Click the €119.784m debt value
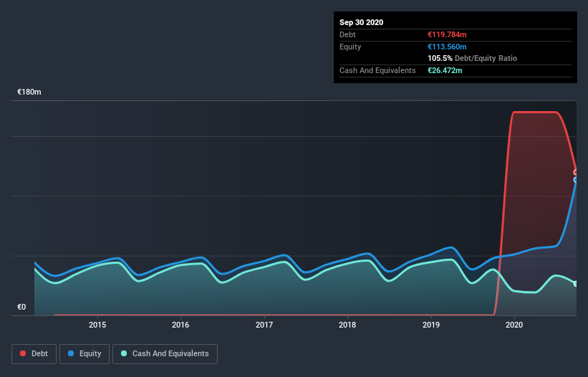The height and width of the screenshot is (377, 588). point(447,34)
